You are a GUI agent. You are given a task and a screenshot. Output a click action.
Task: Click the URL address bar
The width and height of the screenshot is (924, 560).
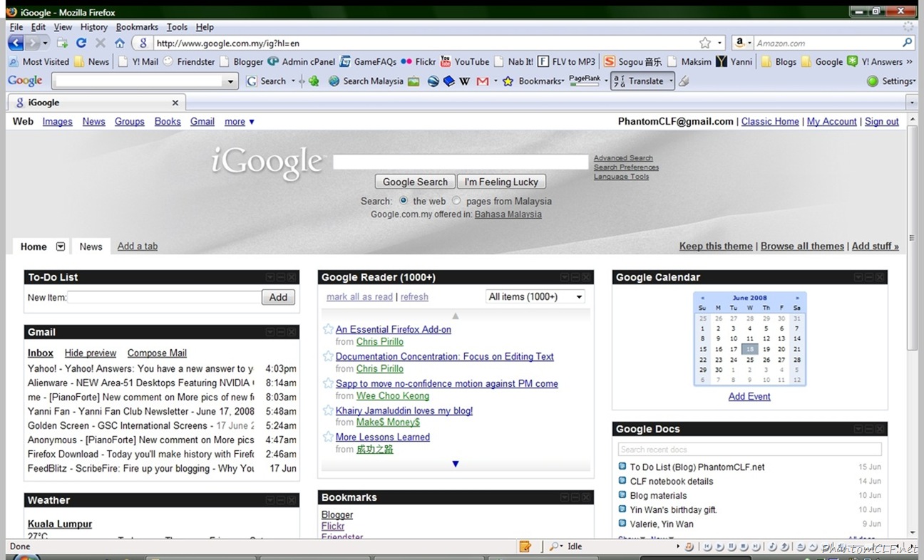pos(425,43)
